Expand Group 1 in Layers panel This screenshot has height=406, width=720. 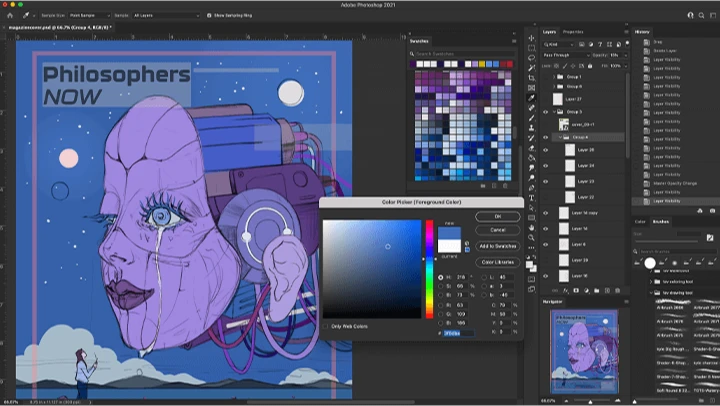point(554,77)
